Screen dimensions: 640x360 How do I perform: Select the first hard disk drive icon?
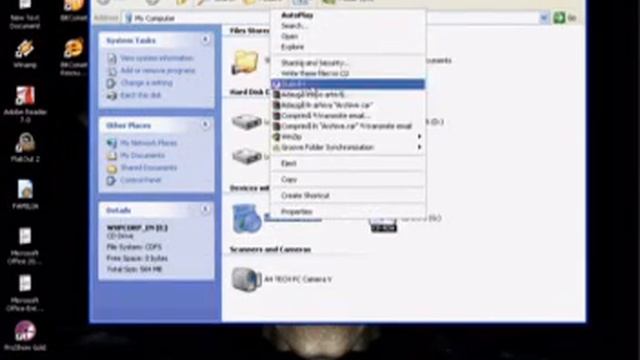247,122
